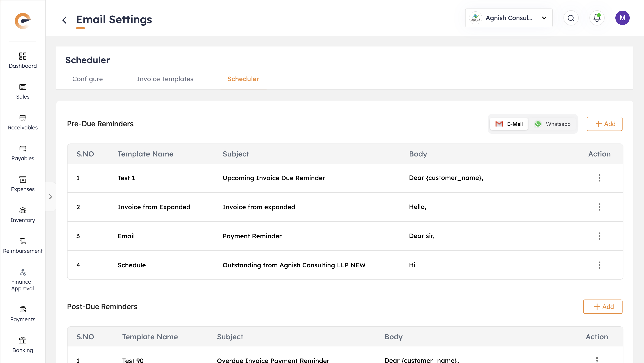This screenshot has height=363, width=644.
Task: Click the Banking sidebar icon
Action: (x=23, y=340)
